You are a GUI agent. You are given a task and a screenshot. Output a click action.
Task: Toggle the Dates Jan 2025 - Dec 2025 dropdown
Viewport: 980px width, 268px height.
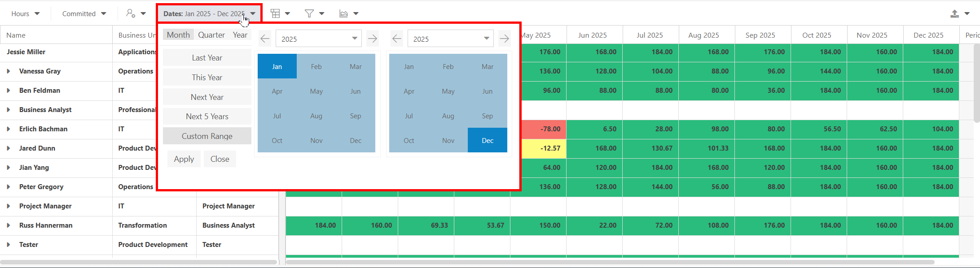[x=209, y=13]
